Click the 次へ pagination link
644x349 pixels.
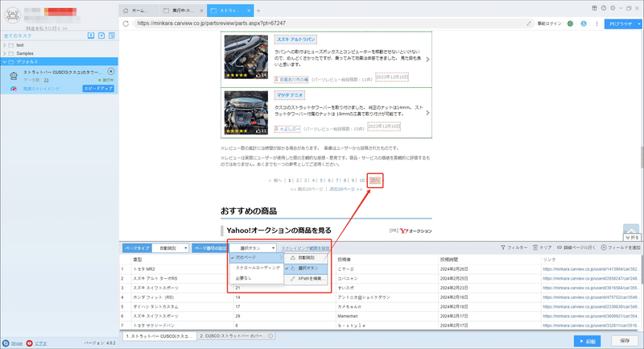[375, 181]
